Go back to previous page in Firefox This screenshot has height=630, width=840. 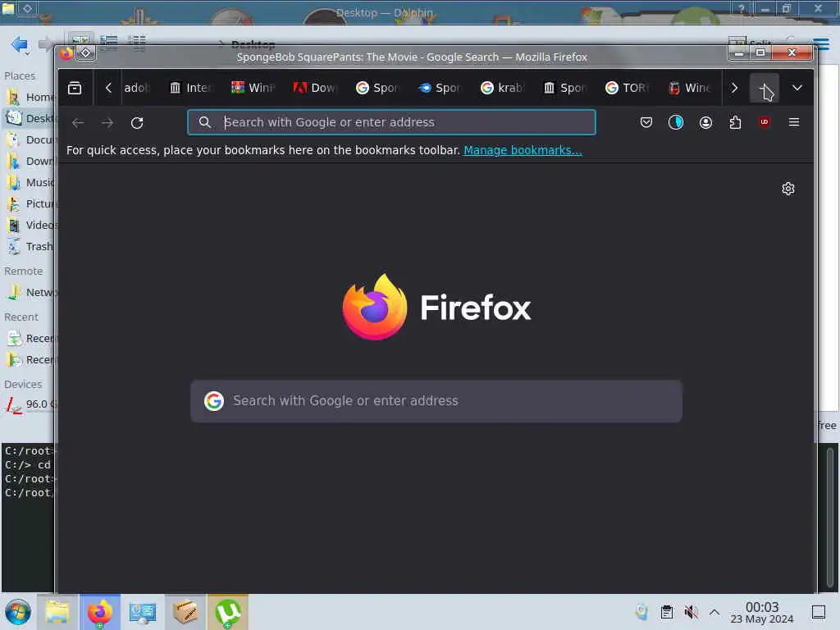tap(78, 123)
